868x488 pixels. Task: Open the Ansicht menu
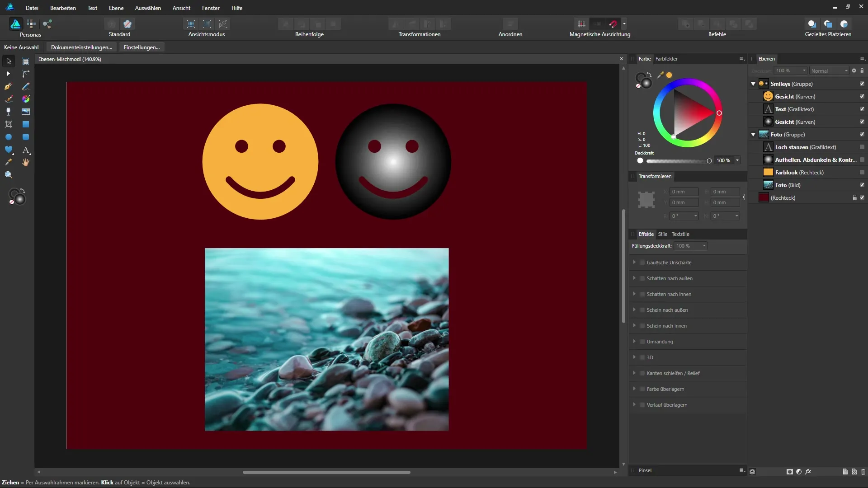181,8
